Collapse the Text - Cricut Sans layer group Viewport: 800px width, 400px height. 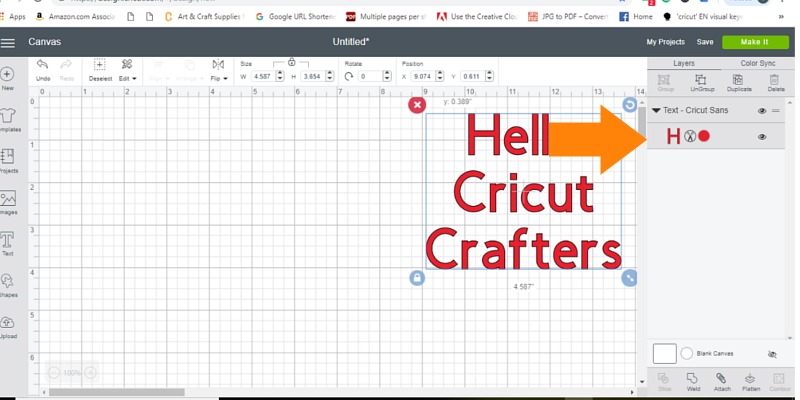click(656, 110)
